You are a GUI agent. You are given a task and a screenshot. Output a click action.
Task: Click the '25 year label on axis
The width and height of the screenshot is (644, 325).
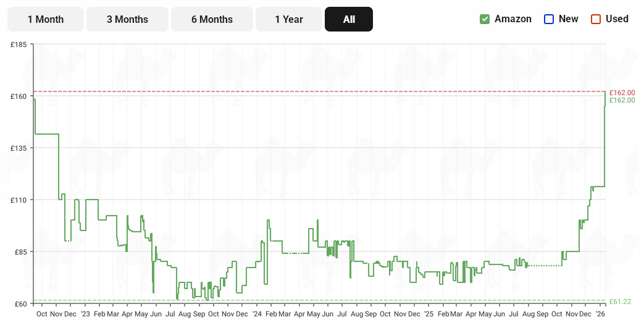[x=429, y=314]
